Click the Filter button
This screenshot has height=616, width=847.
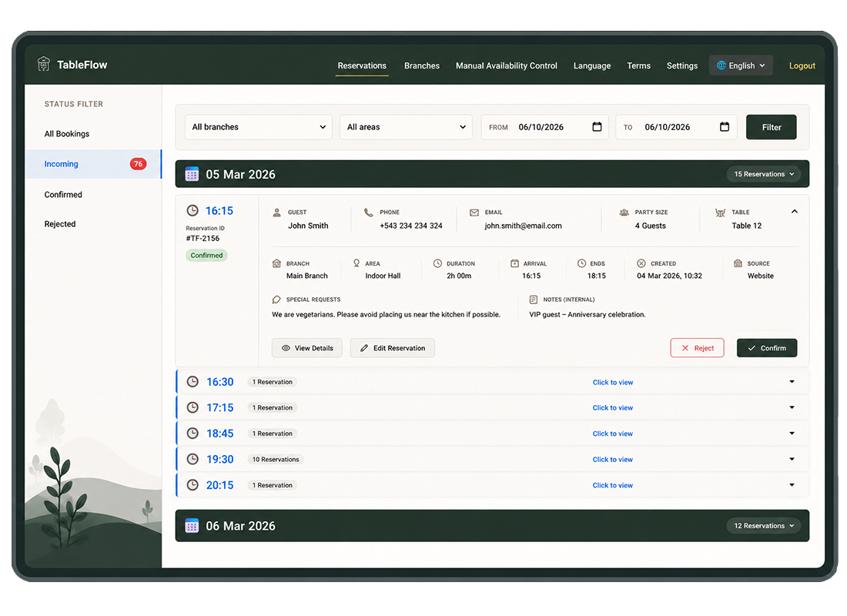(772, 127)
